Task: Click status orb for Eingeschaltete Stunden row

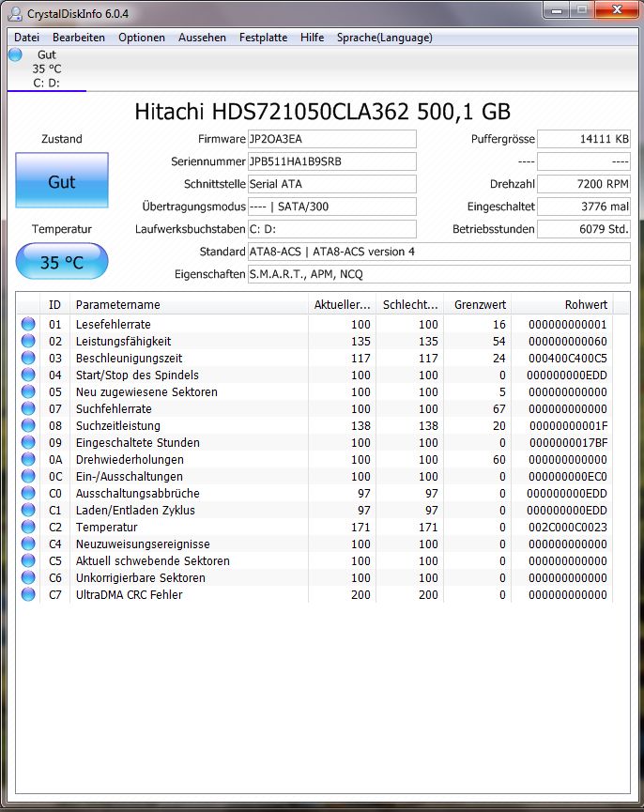Action: tap(28, 443)
